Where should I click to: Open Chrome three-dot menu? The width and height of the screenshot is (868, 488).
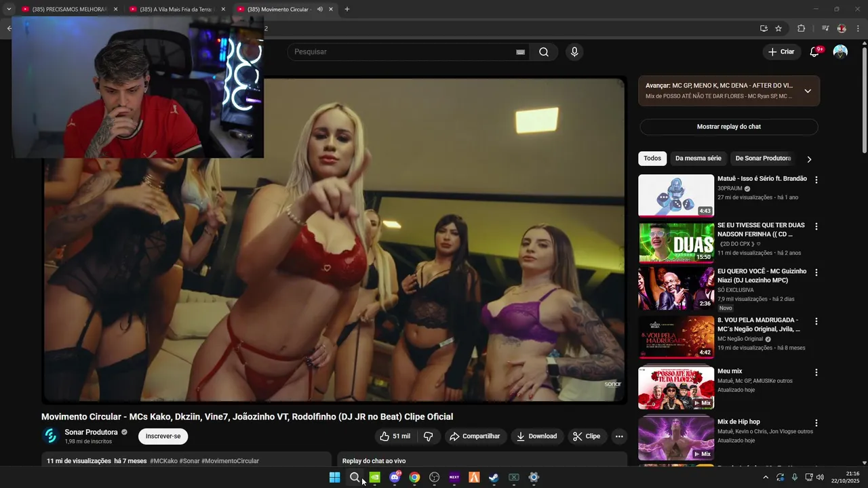tap(858, 28)
